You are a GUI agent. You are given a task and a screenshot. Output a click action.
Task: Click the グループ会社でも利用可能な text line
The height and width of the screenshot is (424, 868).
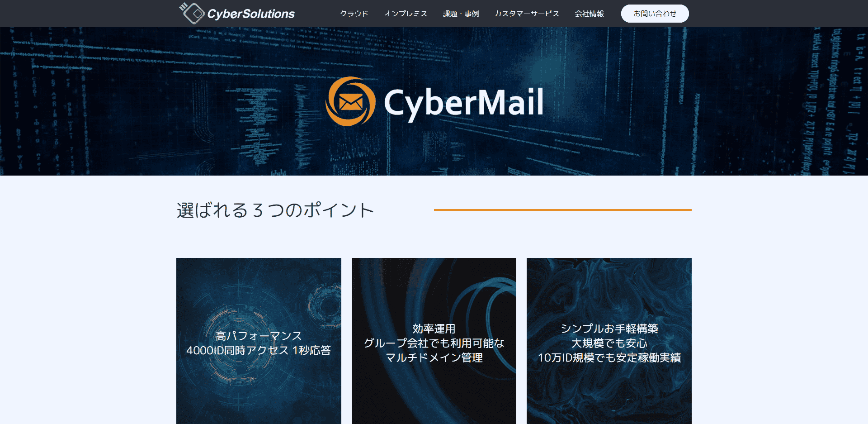[434, 343]
